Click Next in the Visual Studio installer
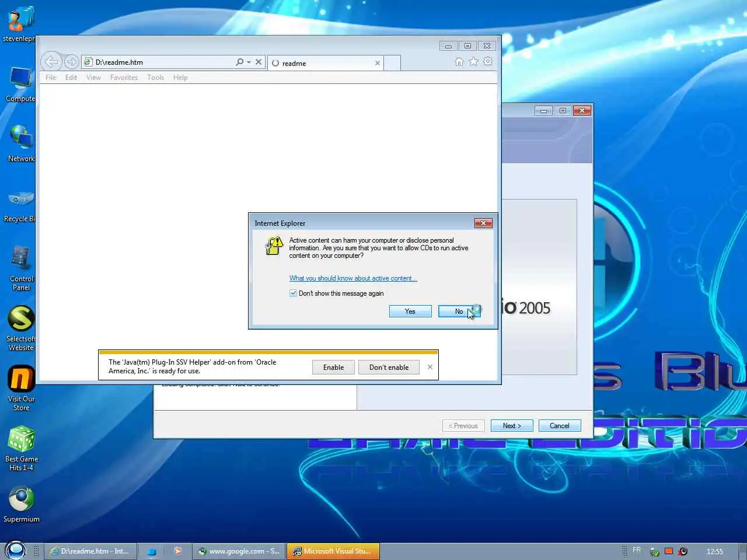747x560 pixels. tap(512, 426)
